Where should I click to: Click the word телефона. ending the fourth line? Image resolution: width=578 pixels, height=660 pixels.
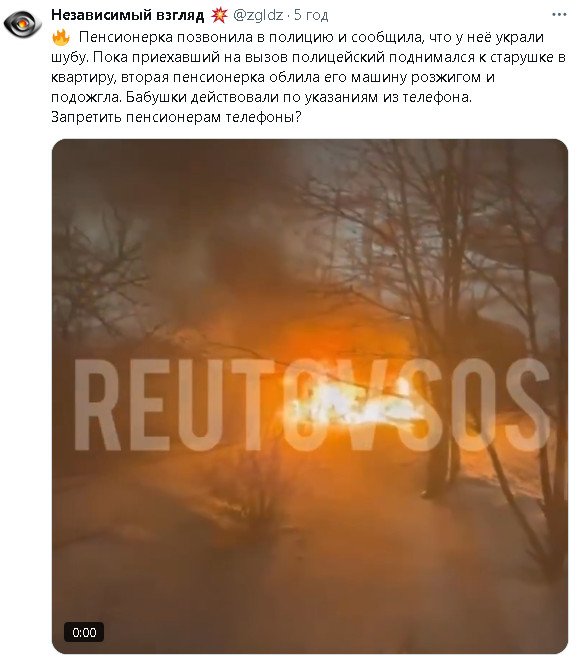pos(437,98)
